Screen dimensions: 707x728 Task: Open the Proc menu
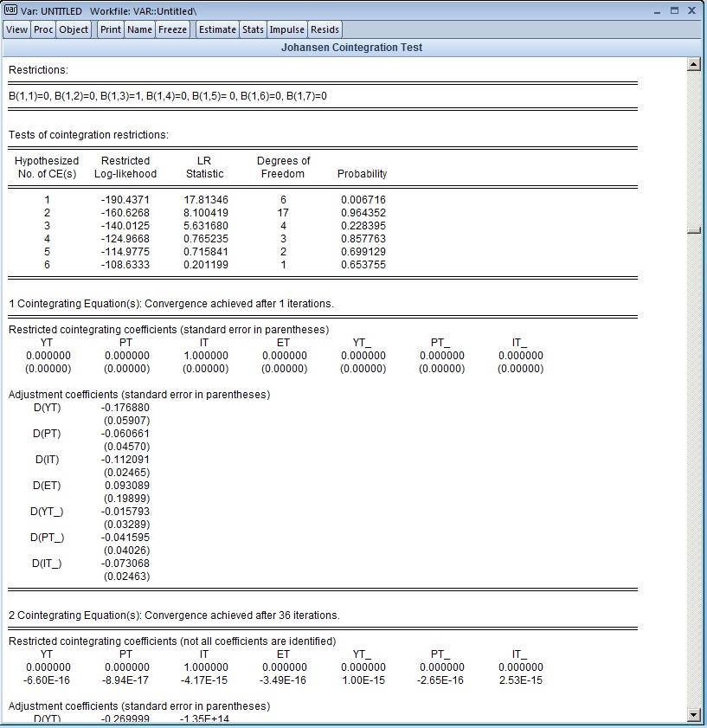click(43, 29)
